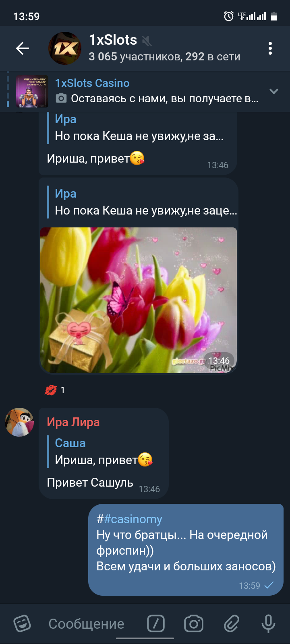Screen dimensions: 290x644
Task: Open the tulips GIF image
Action: (x=139, y=300)
